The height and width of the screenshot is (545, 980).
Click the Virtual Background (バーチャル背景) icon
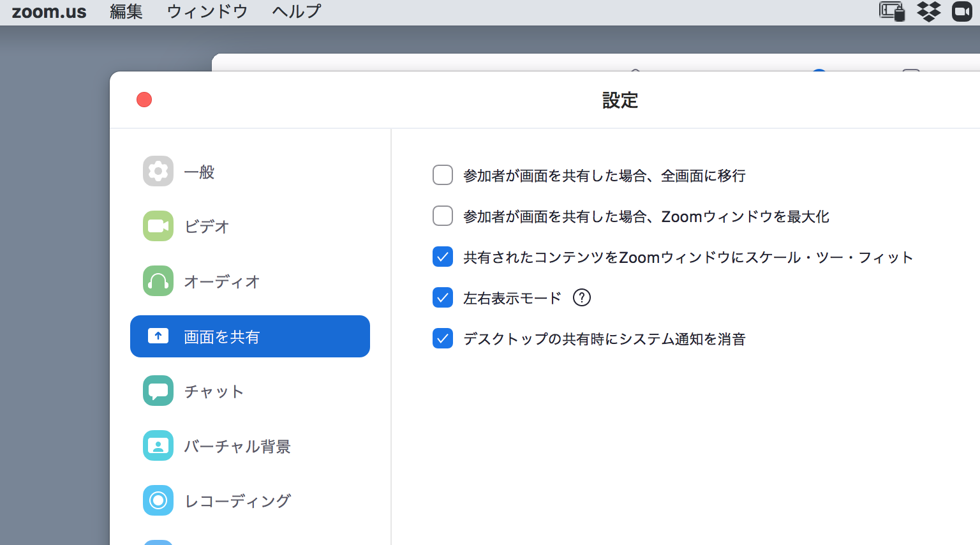158,445
